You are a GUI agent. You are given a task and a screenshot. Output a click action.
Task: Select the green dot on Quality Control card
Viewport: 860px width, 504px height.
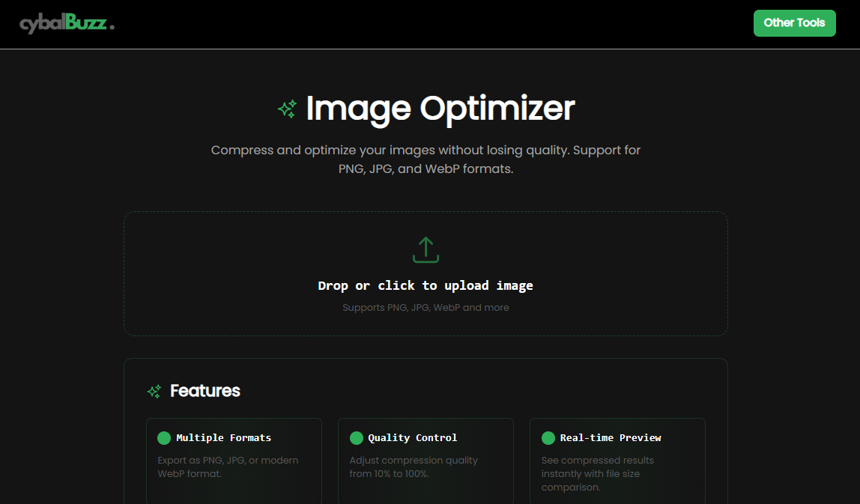pos(356,437)
